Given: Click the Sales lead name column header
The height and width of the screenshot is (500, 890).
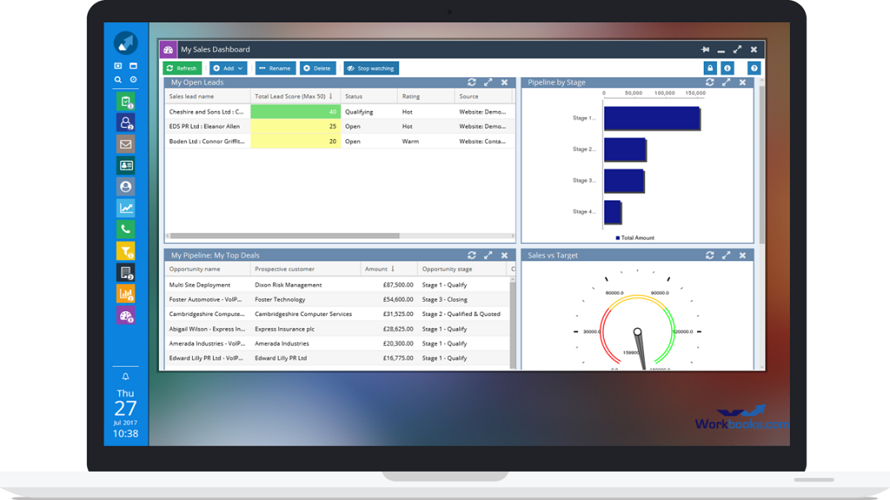Looking at the screenshot, I should 208,96.
